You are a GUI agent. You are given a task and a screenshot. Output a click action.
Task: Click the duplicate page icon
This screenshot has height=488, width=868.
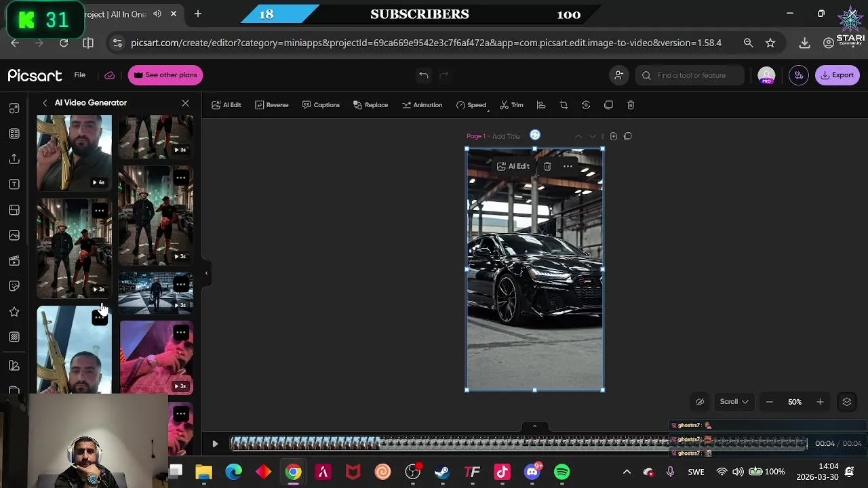(627, 136)
